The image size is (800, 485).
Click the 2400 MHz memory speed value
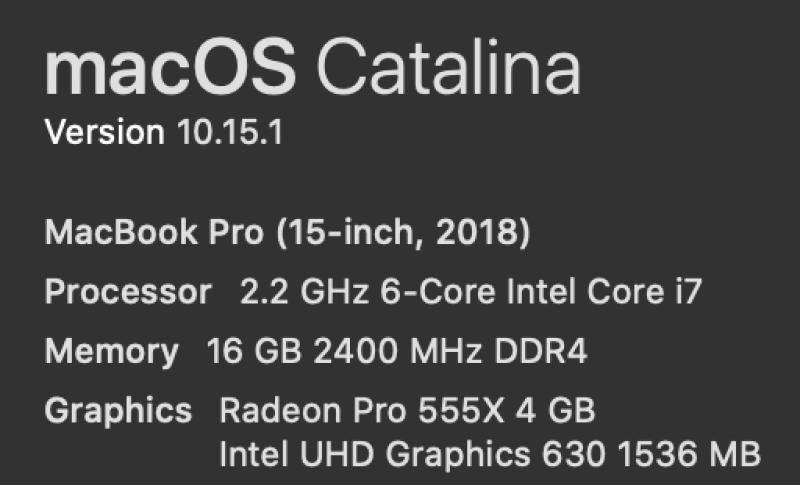click(x=398, y=351)
